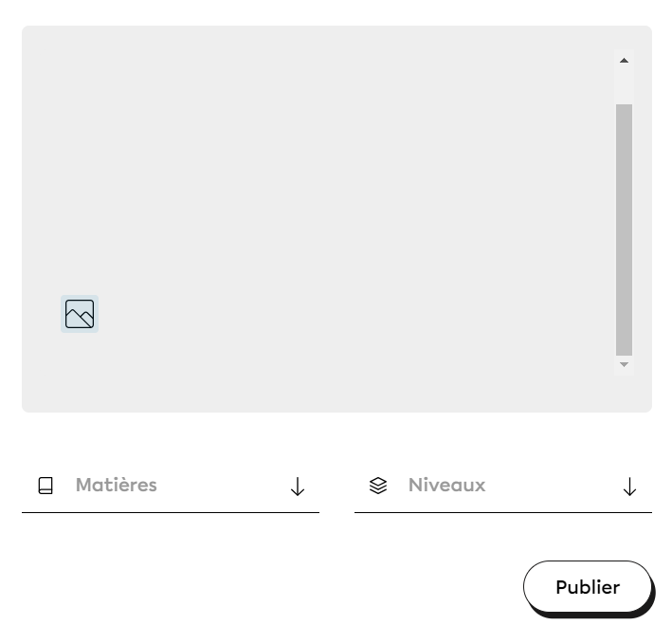Viewport: 672px width, 625px height.
Task: Click the scrollbar up arrow
Action: (x=624, y=62)
